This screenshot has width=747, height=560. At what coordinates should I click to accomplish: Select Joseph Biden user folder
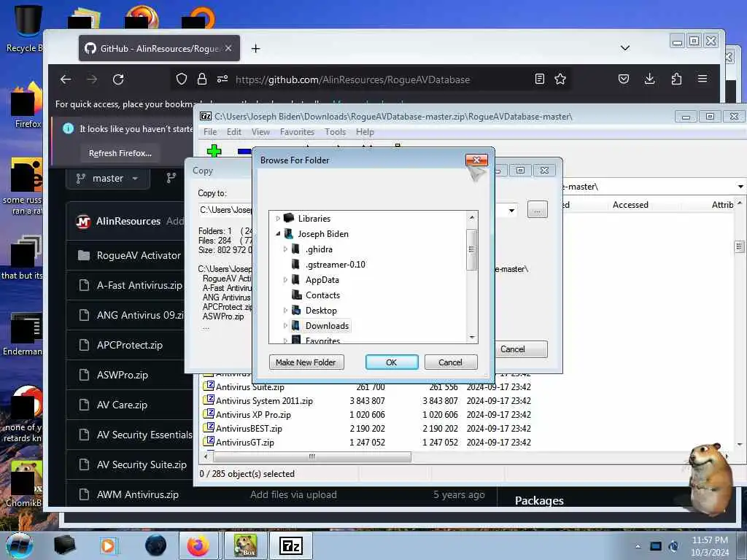tap(323, 234)
